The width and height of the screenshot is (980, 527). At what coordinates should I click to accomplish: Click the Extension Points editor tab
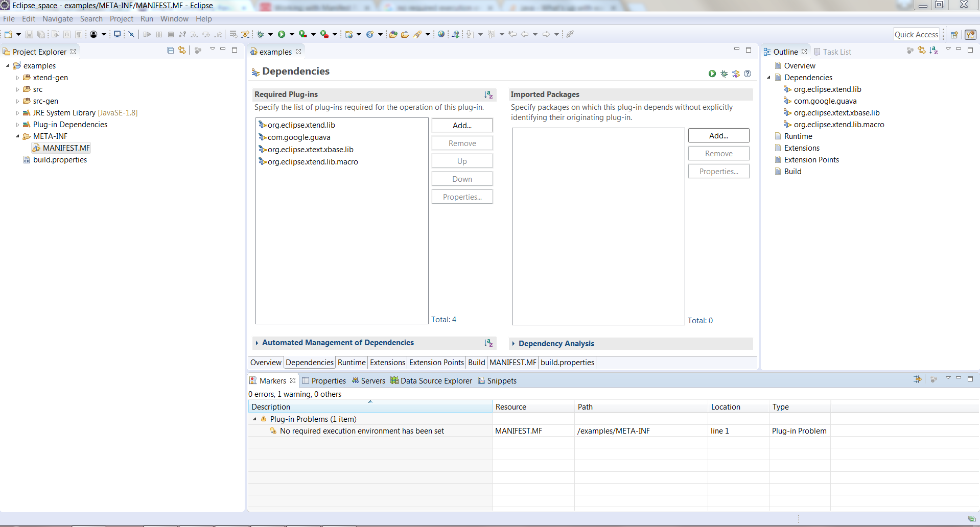436,363
